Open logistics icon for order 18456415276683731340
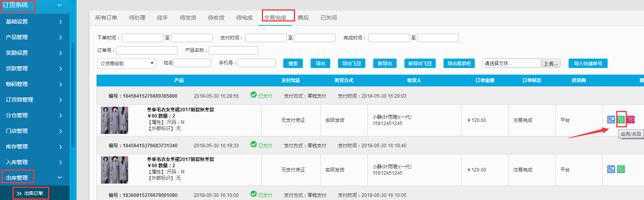 tap(611, 169)
